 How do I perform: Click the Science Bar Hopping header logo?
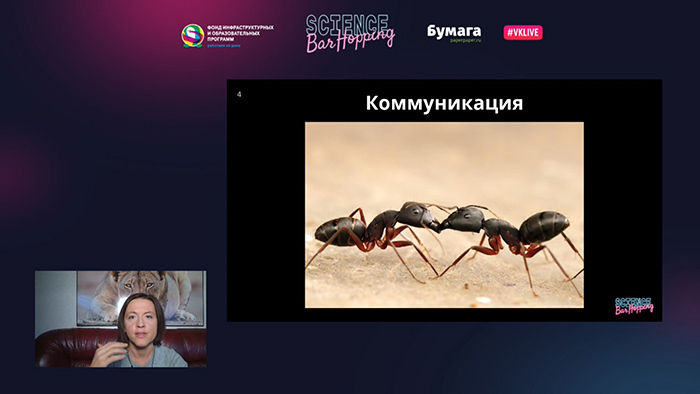pos(350,33)
